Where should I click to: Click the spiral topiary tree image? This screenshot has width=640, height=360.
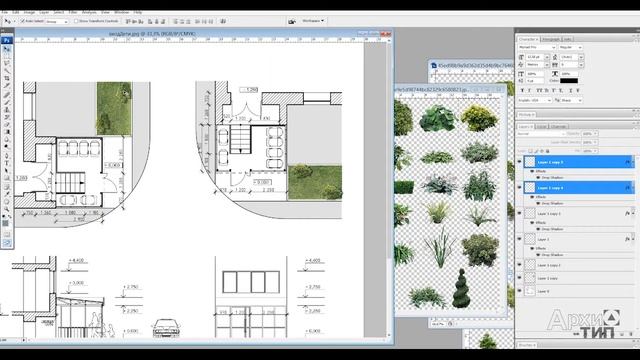click(461, 288)
